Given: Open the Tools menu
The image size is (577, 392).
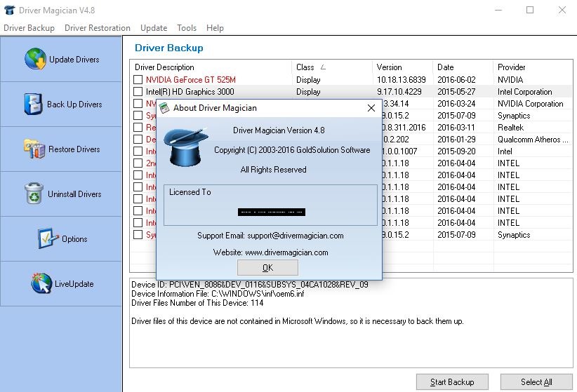Looking at the screenshot, I should click(187, 28).
